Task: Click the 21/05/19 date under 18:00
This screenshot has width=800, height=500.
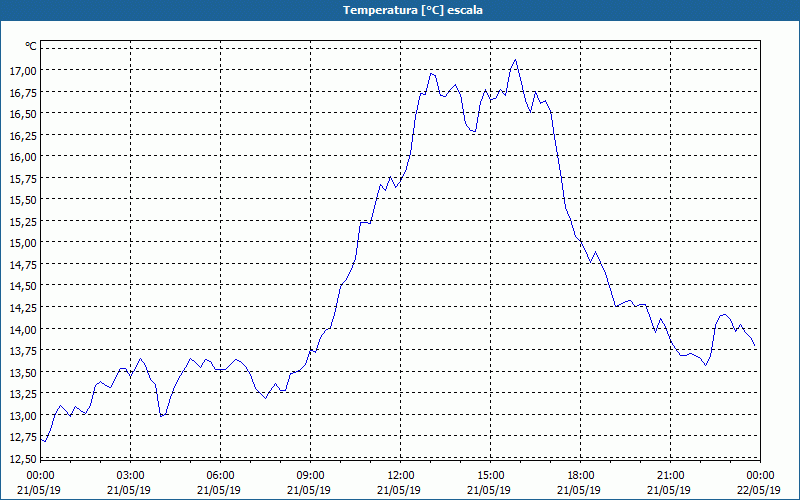Action: (579, 490)
